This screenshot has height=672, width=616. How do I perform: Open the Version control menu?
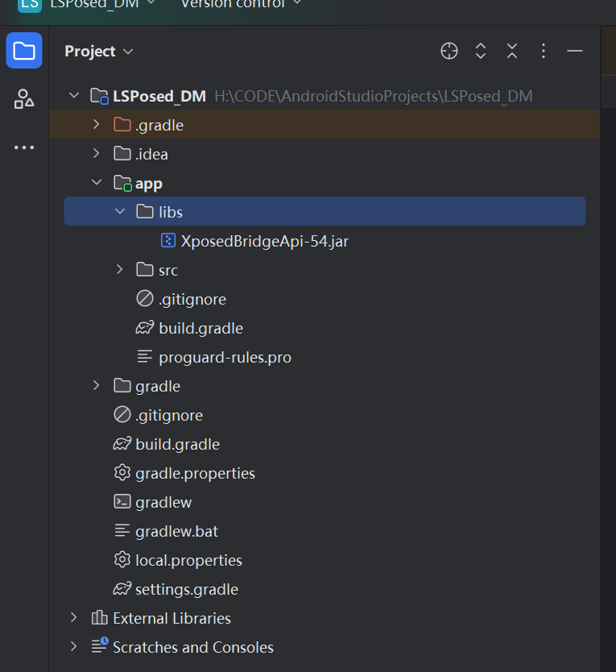tap(242, 4)
